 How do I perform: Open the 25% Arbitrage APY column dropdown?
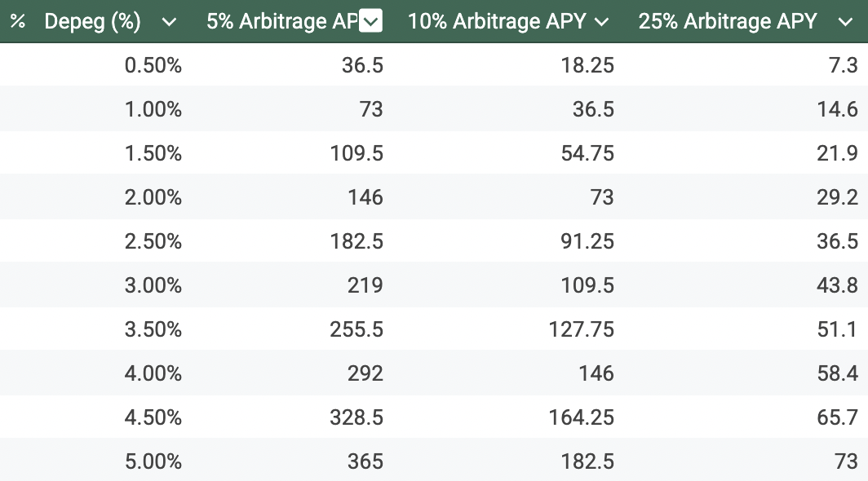pos(845,22)
